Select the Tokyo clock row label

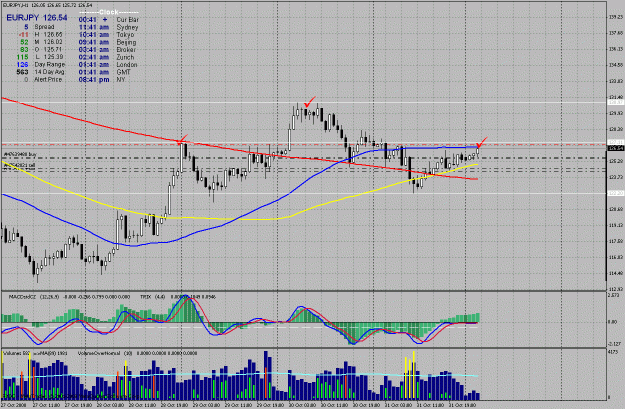[125, 35]
